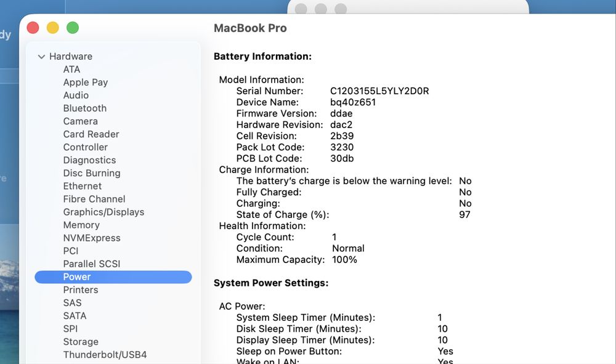This screenshot has height=364, width=616.
Task: Open Ethernet hardware details
Action: coord(83,186)
